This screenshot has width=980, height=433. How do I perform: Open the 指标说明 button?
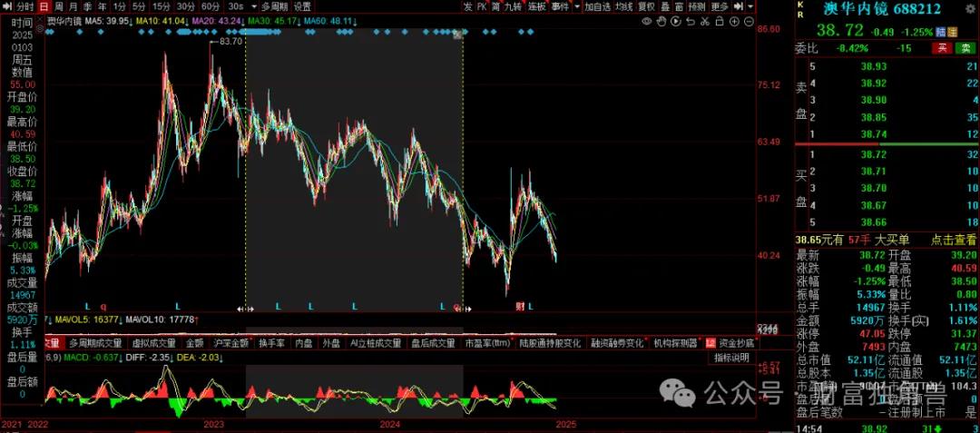pyautogui.click(x=732, y=358)
